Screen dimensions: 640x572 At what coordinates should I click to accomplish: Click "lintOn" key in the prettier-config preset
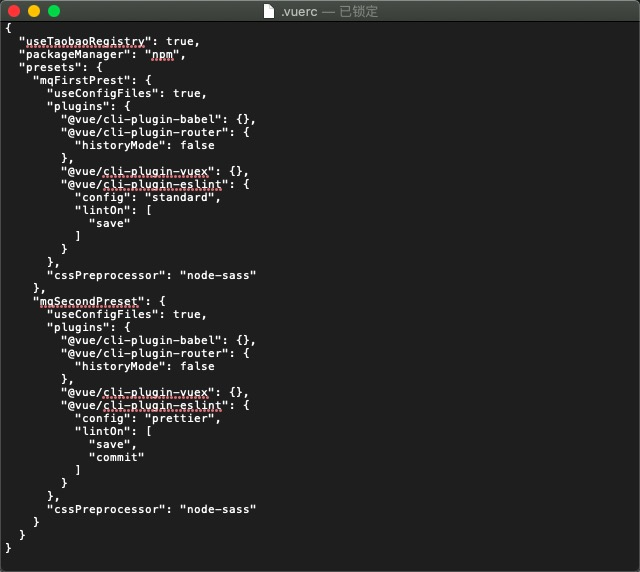point(102,432)
